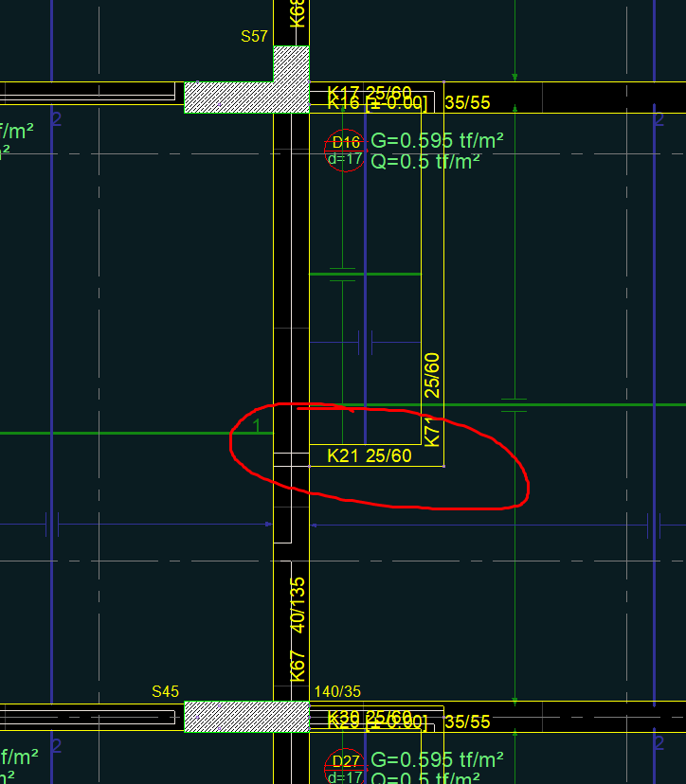Select the 35/55 label of the top beam
The image size is (686, 784).
point(467,103)
